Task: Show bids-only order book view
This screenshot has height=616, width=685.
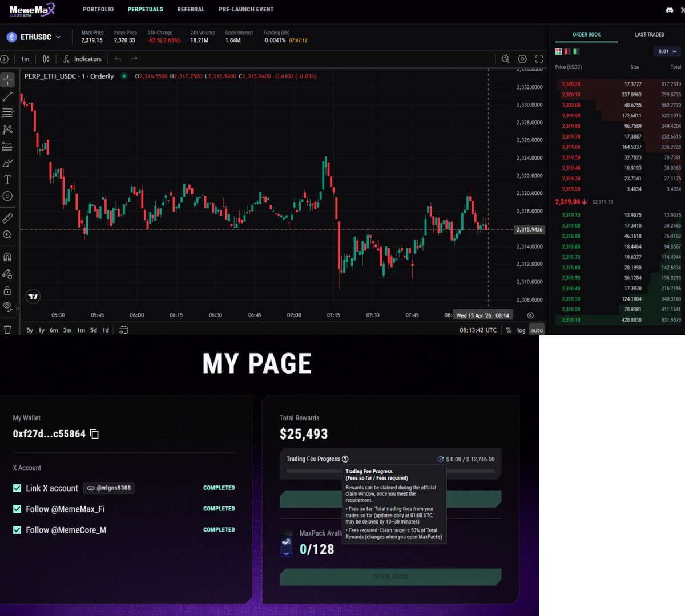Action: click(x=576, y=51)
